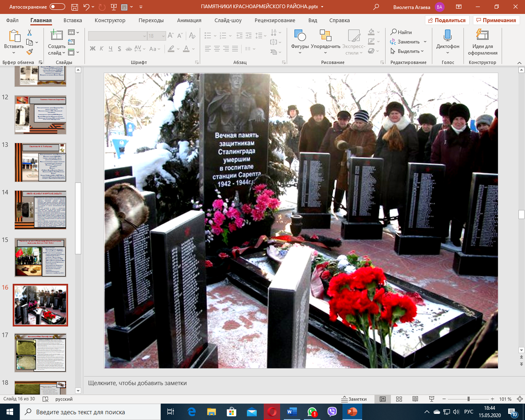Image resolution: width=525 pixels, height=420 pixels.
Task: Select slide 14 thumbnail
Action: (40, 210)
